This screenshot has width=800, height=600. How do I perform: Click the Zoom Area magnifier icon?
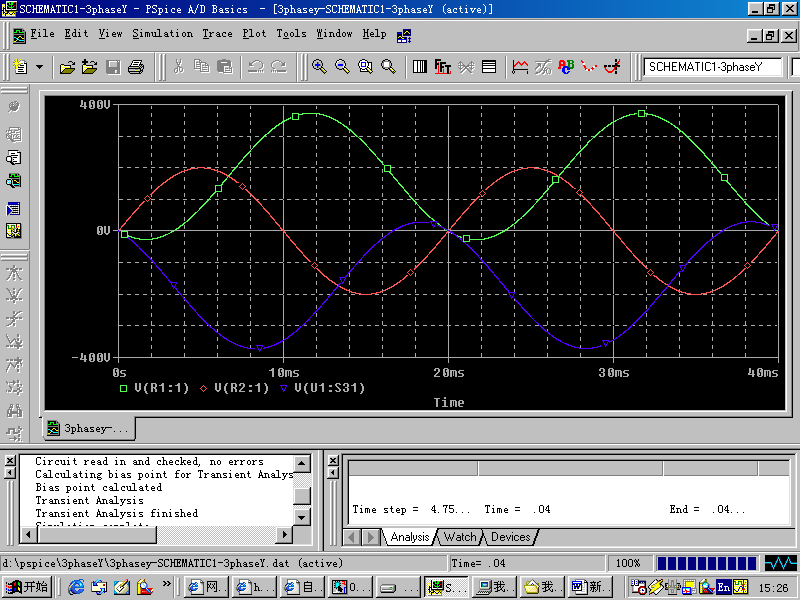[365, 66]
